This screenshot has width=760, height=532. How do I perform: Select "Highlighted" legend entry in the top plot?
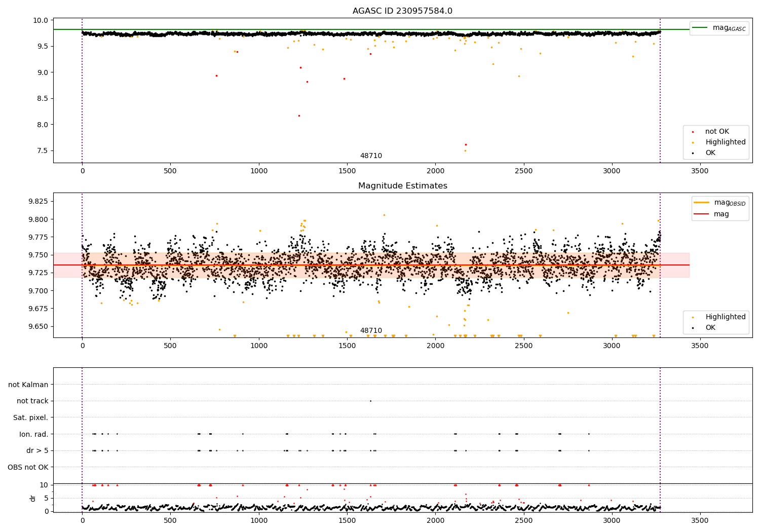point(726,142)
